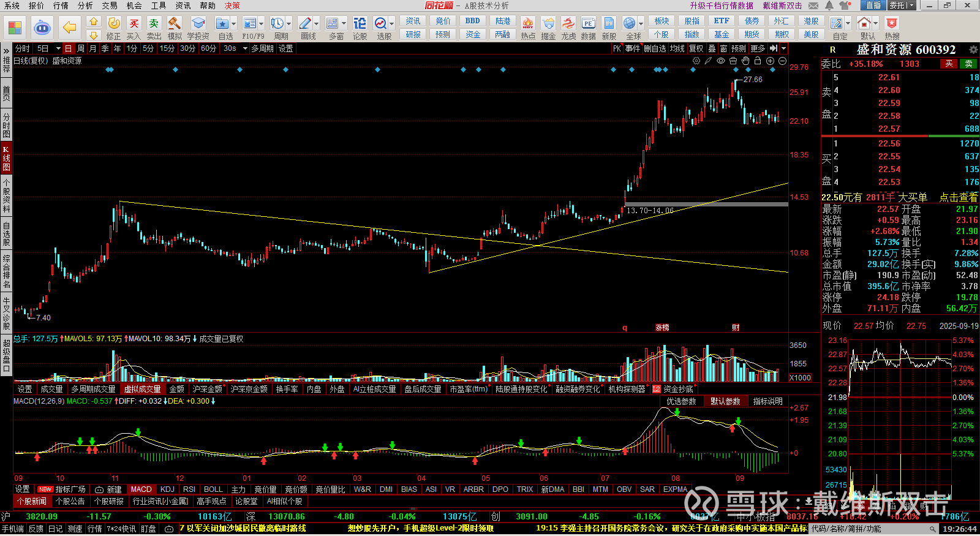The width and height of the screenshot is (980, 536).
Task: Open the 个股公告 announcements tab
Action: tap(70, 501)
